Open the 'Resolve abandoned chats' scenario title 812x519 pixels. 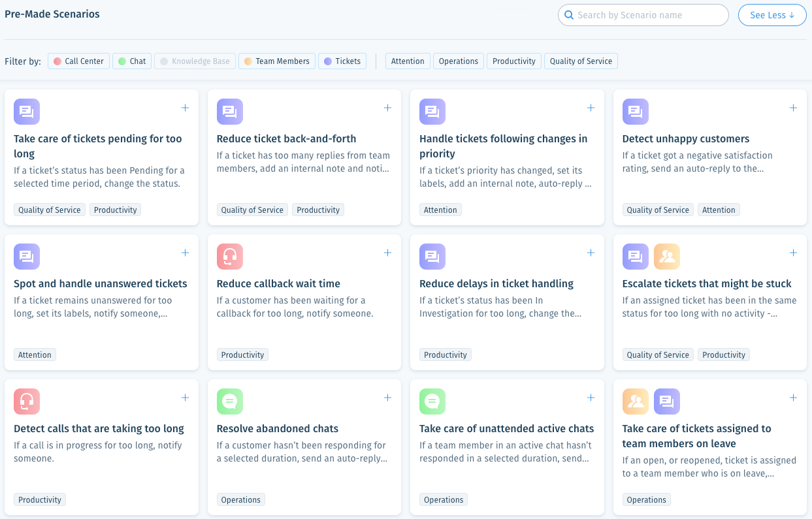click(278, 429)
